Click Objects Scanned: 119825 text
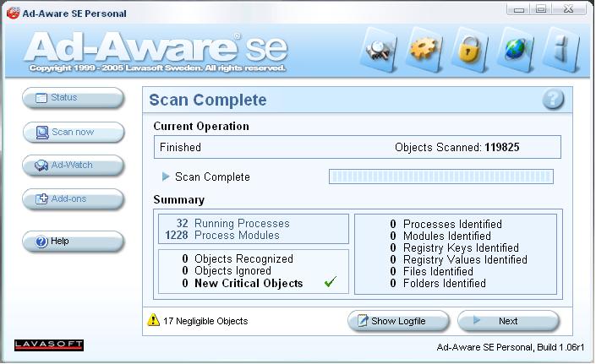 click(457, 147)
